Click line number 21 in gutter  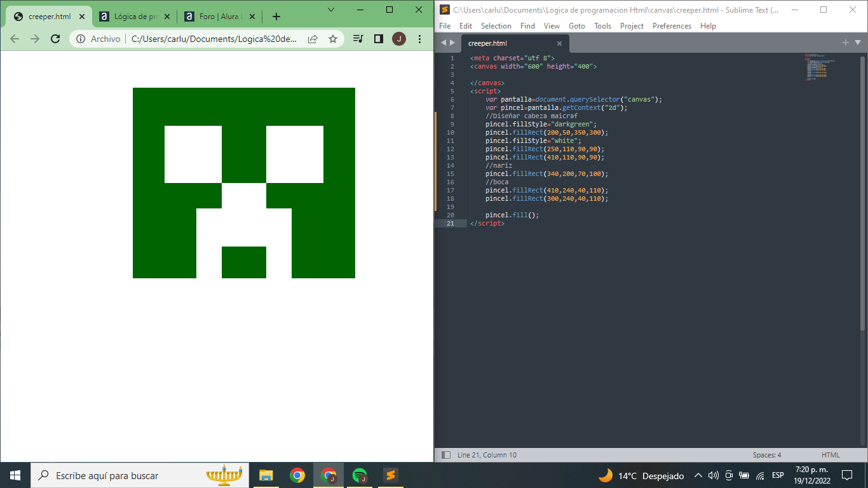451,223
